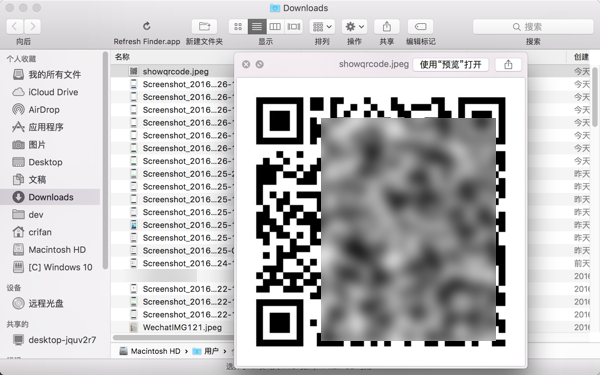600x375 pixels.
Task: Expand the Quick Look preview to fullscreen
Action: coord(259,64)
